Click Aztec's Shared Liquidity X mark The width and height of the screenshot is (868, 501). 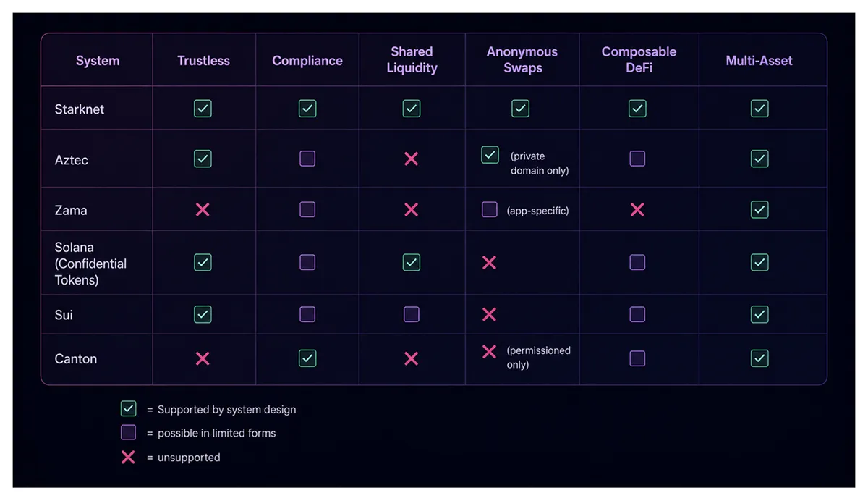coord(412,159)
